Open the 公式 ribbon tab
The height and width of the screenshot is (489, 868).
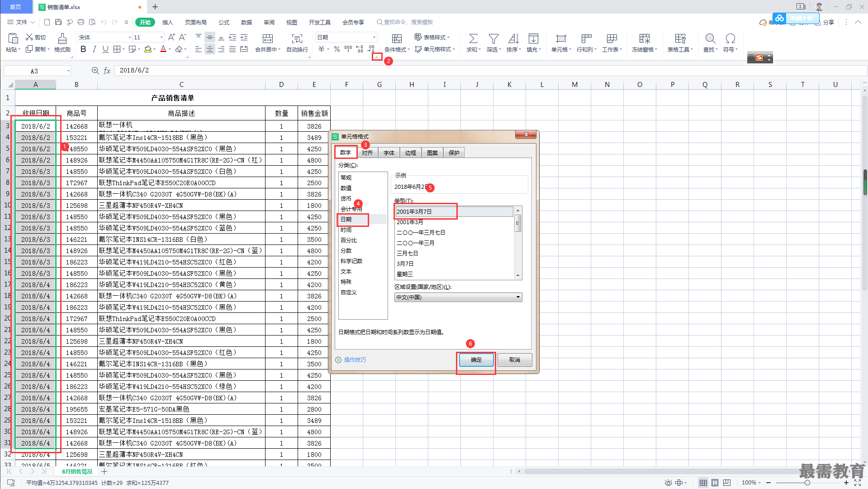[x=224, y=22]
